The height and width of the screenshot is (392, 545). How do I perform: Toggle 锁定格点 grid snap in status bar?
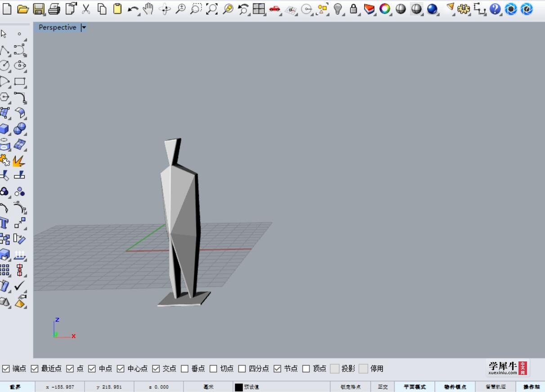click(350, 387)
